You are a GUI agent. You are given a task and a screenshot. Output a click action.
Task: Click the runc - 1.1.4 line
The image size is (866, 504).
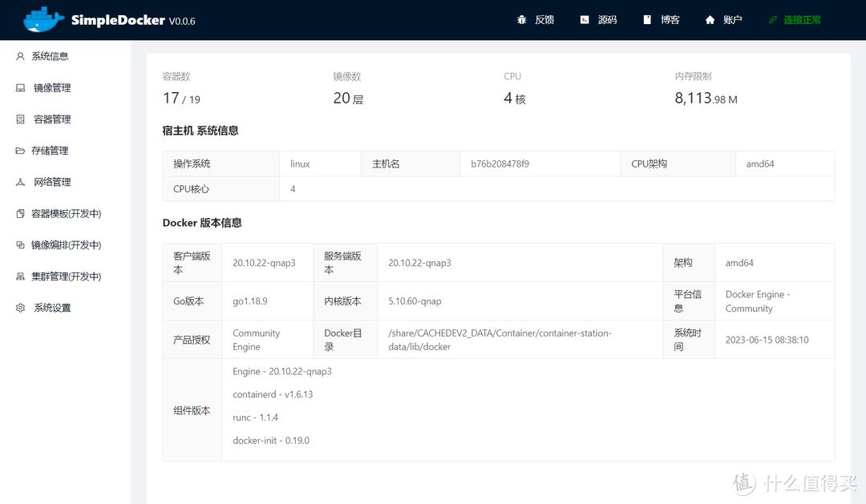click(x=255, y=418)
